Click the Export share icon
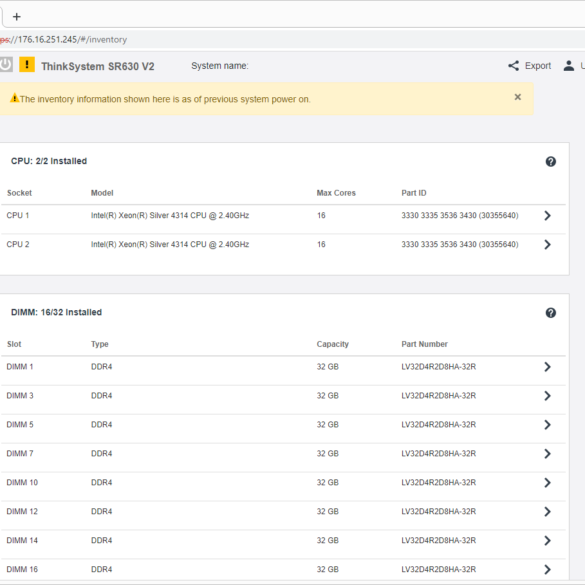This screenshot has width=585, height=585. (513, 66)
